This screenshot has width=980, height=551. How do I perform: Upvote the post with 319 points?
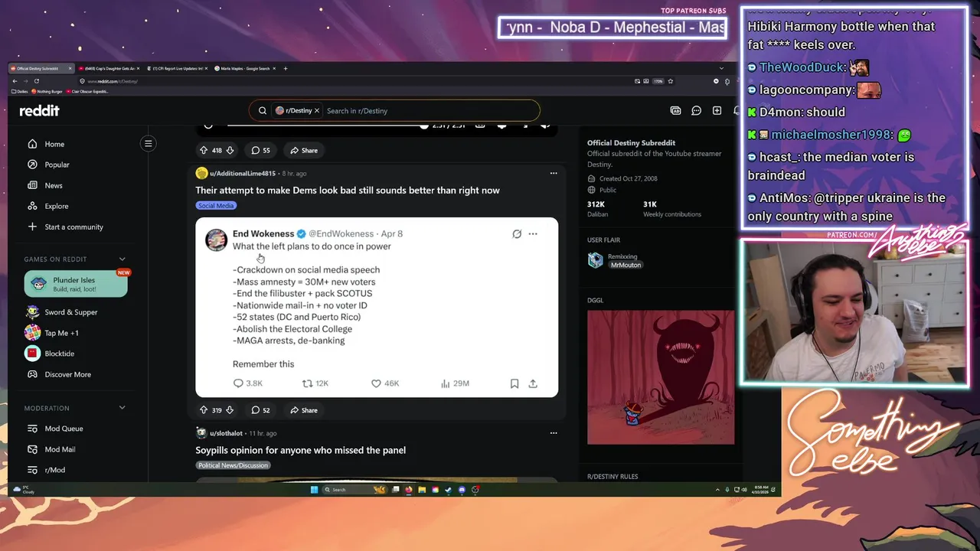pos(203,411)
